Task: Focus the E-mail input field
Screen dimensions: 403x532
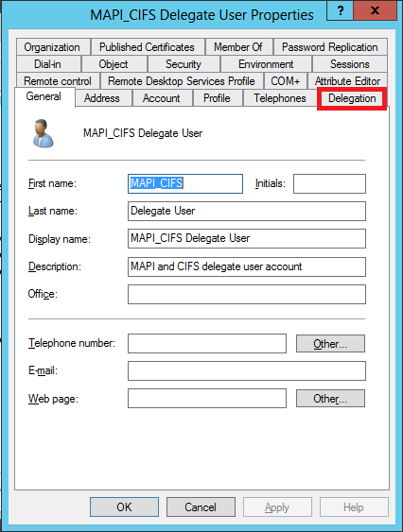Action: click(247, 370)
